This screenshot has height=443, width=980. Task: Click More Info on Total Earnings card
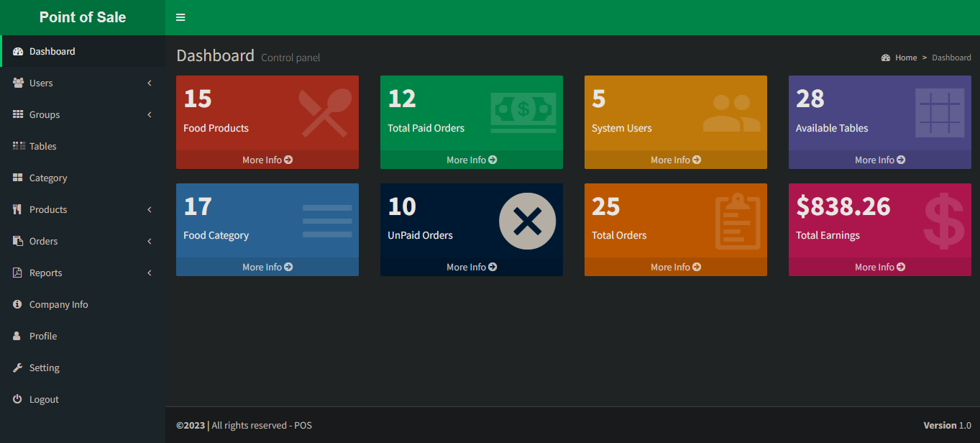click(x=879, y=266)
